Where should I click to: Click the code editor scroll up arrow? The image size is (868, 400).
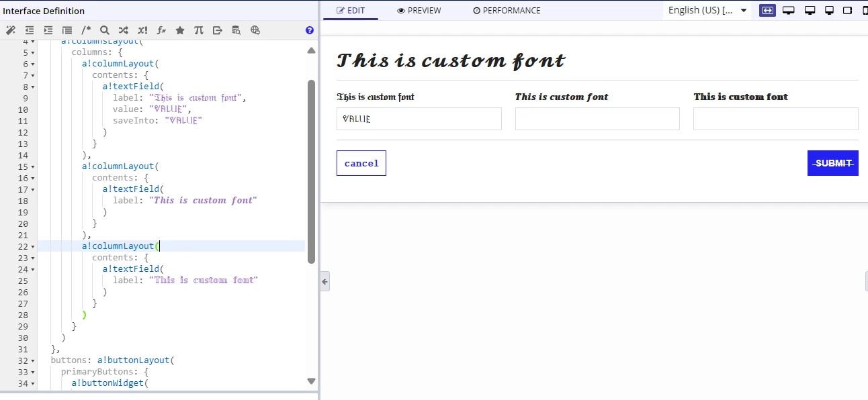point(311,50)
